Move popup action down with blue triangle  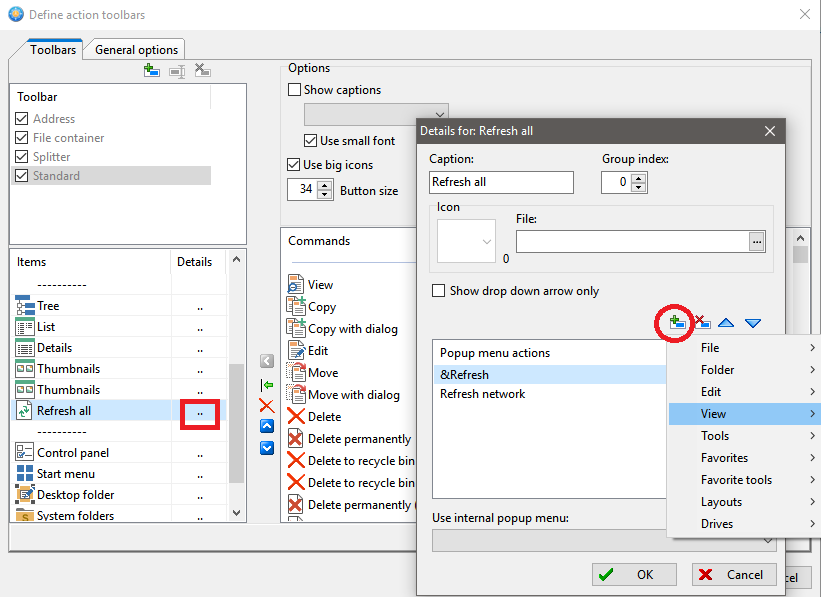753,322
